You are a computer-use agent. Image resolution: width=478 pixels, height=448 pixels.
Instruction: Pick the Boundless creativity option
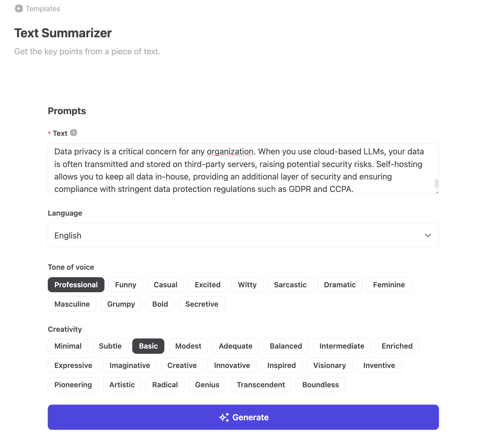(321, 385)
